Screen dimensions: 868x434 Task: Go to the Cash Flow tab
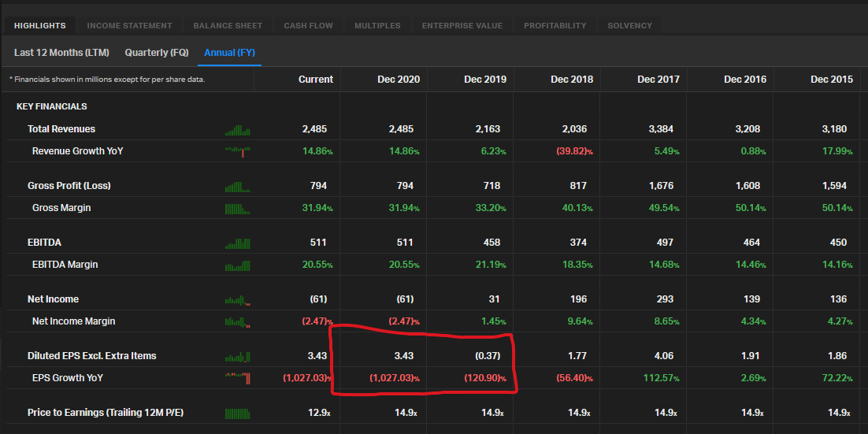pyautogui.click(x=308, y=26)
